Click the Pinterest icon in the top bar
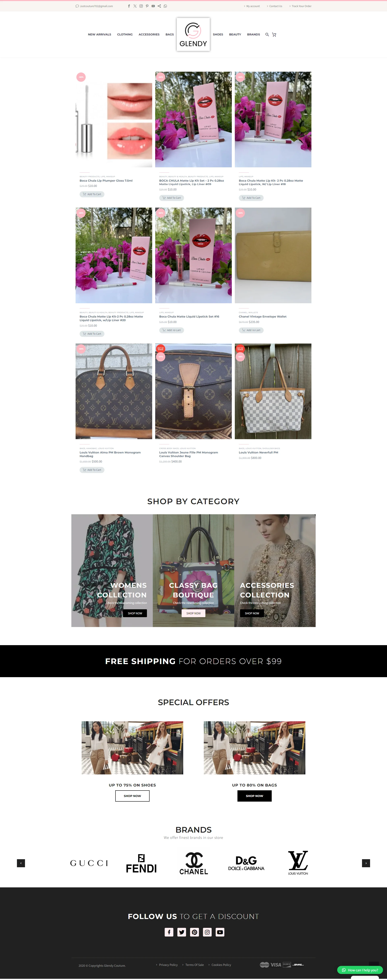 [x=147, y=6]
